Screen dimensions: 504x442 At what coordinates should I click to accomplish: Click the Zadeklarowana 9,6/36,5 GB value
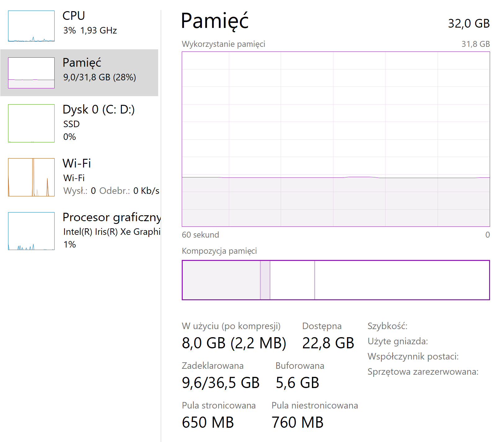point(221,383)
